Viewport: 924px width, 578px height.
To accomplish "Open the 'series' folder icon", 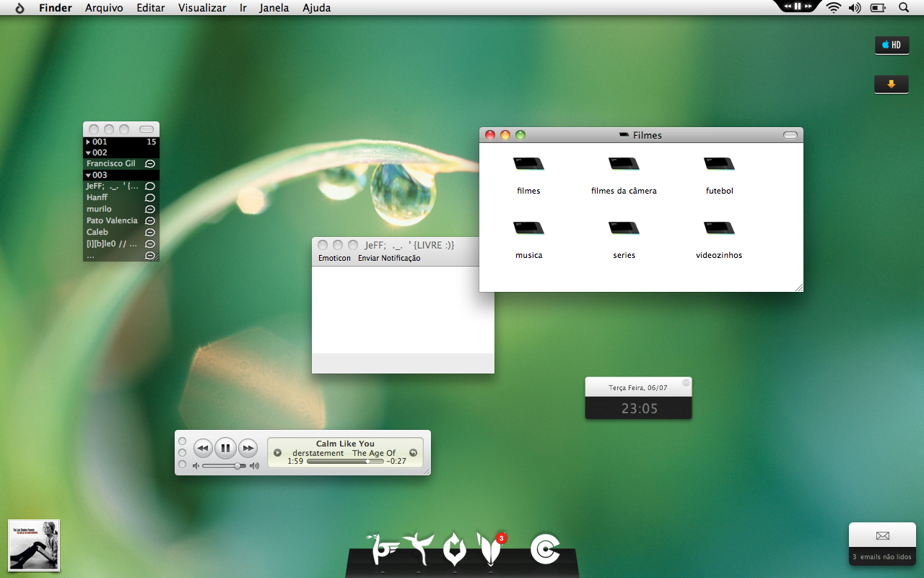I will click(x=624, y=228).
